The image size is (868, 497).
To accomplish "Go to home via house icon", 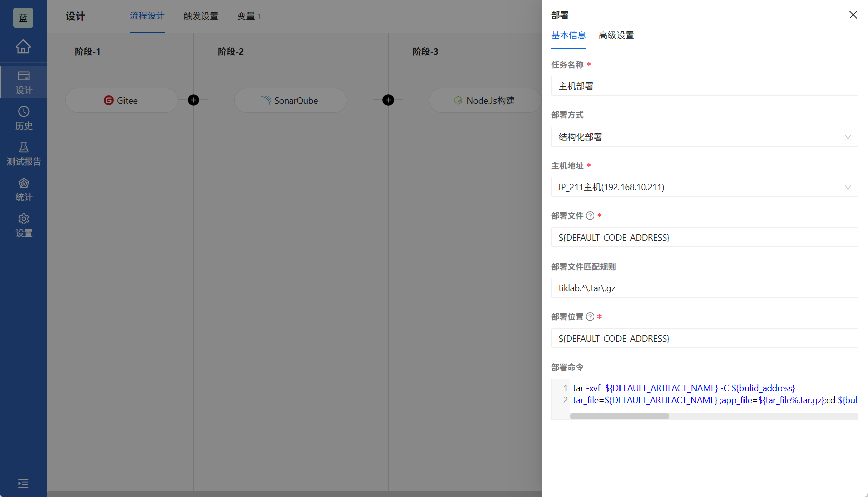I will click(23, 46).
